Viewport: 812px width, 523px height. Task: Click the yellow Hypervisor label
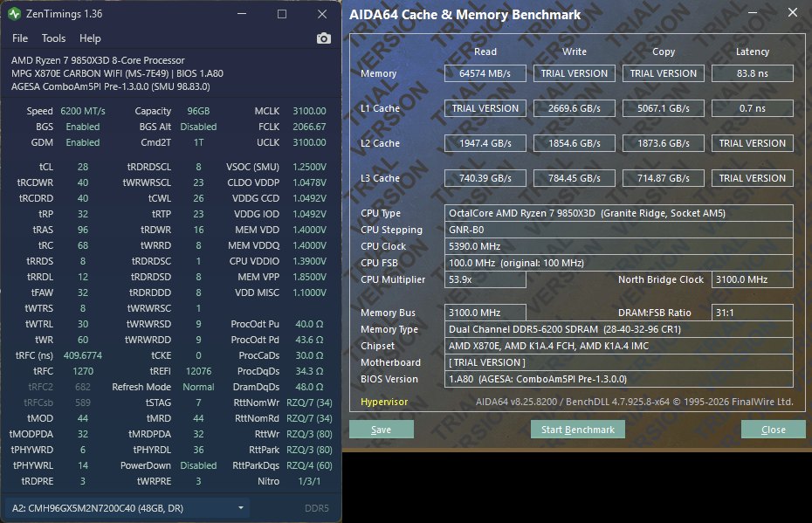384,402
